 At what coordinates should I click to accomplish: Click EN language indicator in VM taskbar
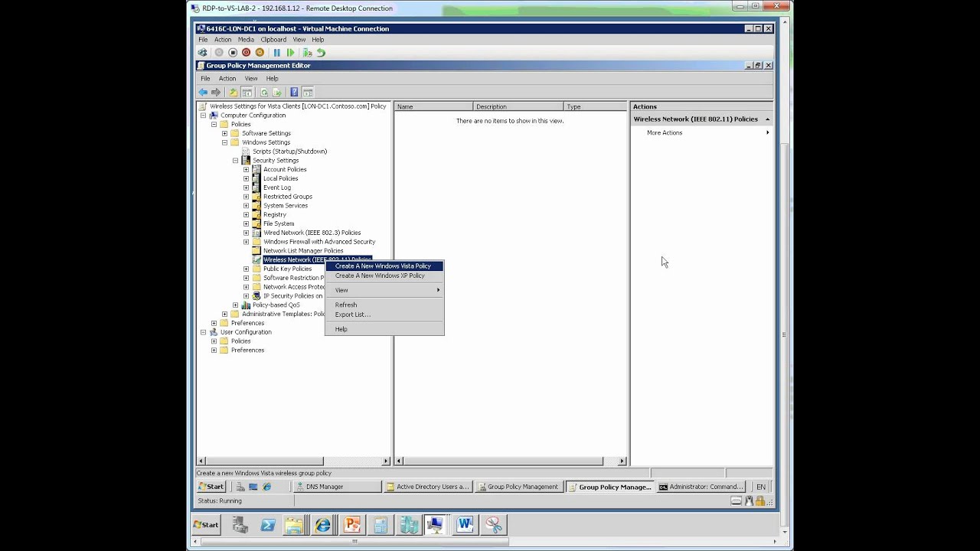point(760,487)
